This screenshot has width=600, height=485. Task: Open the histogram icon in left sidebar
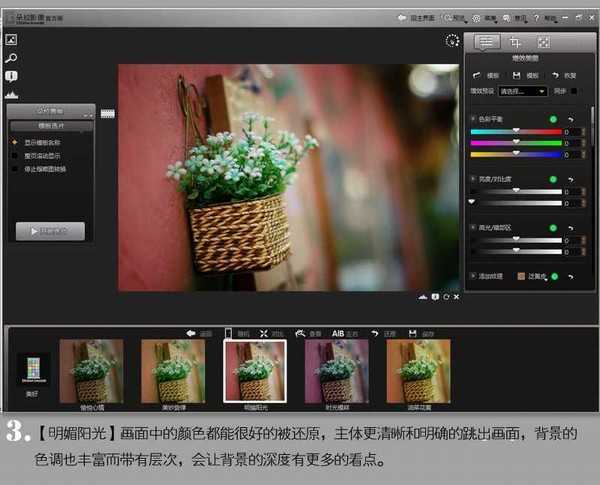coord(11,93)
